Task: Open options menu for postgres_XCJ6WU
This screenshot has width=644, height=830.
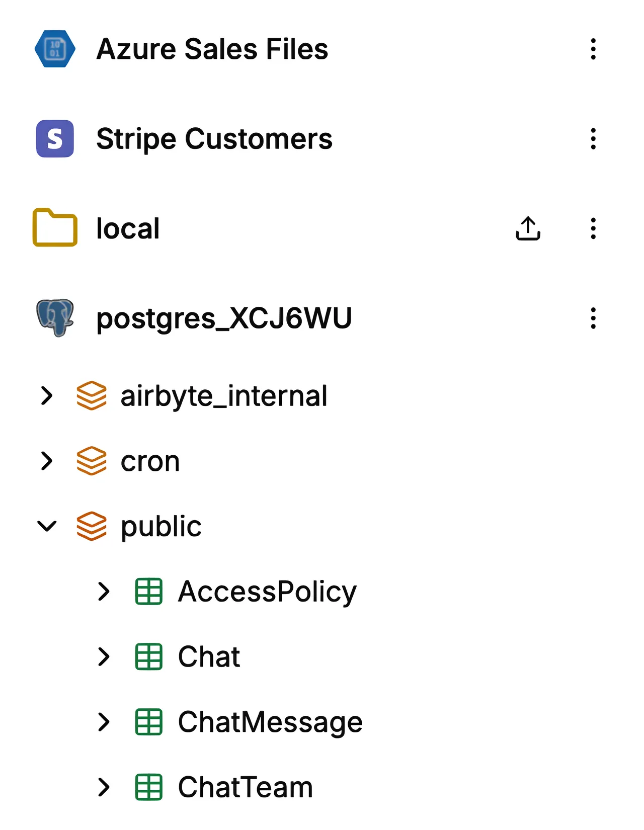Action: [593, 318]
